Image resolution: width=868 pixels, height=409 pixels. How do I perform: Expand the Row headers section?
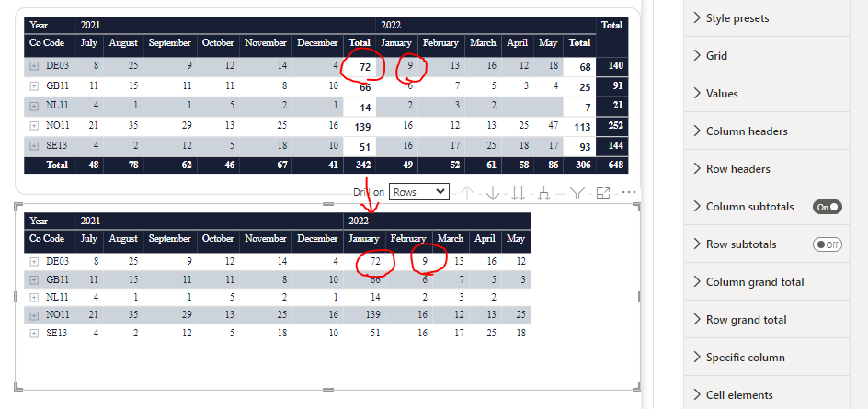[x=766, y=169]
